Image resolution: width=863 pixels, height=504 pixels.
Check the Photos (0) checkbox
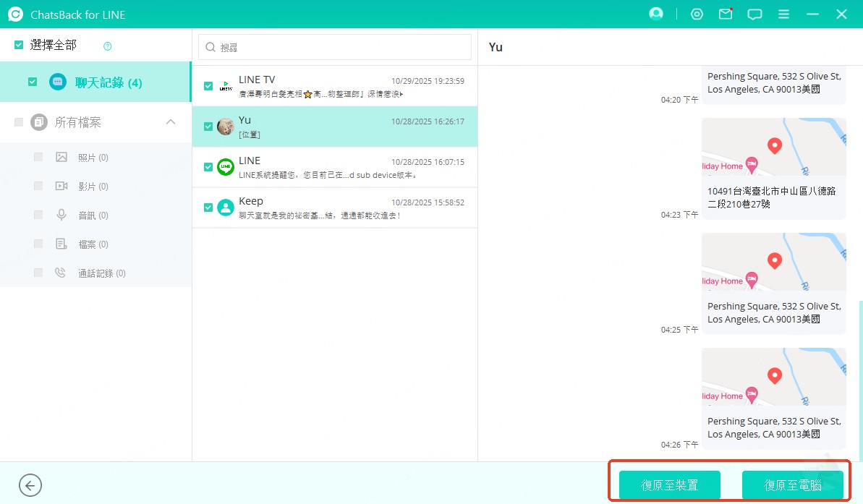(38, 158)
